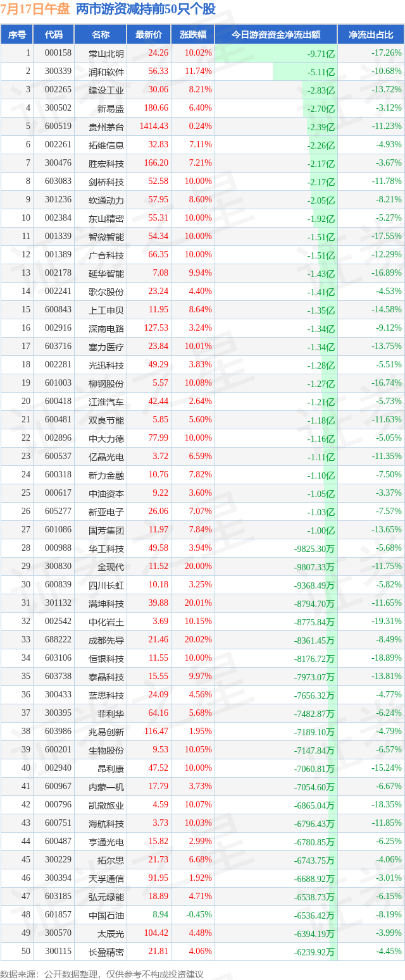Select stock name 常山北明
The height and width of the screenshot is (980, 405).
(x=106, y=53)
